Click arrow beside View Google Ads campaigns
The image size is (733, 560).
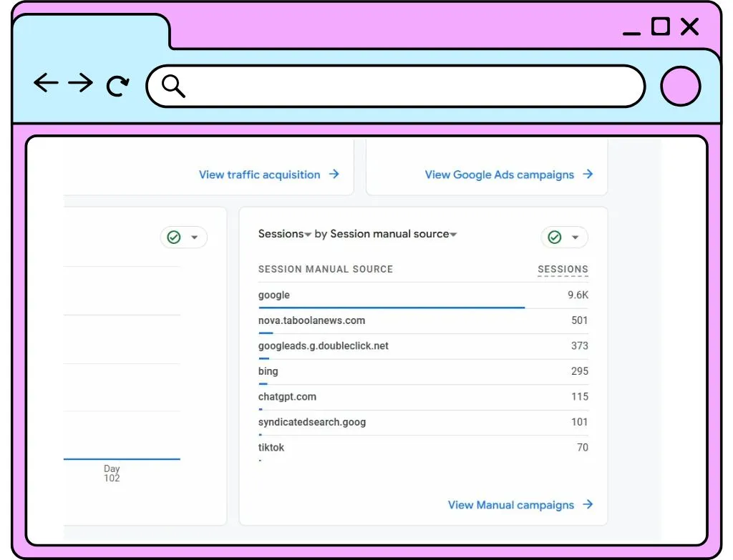pyautogui.click(x=588, y=175)
